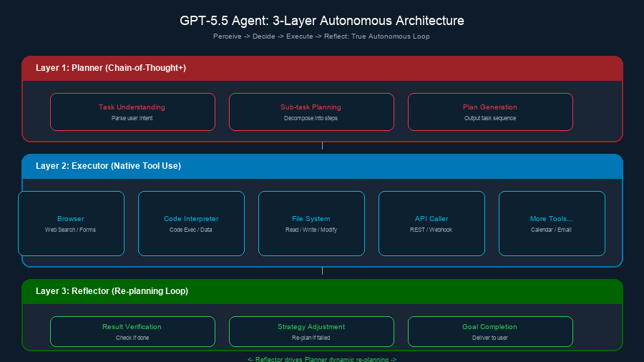Open the More Tools... card

(x=552, y=224)
